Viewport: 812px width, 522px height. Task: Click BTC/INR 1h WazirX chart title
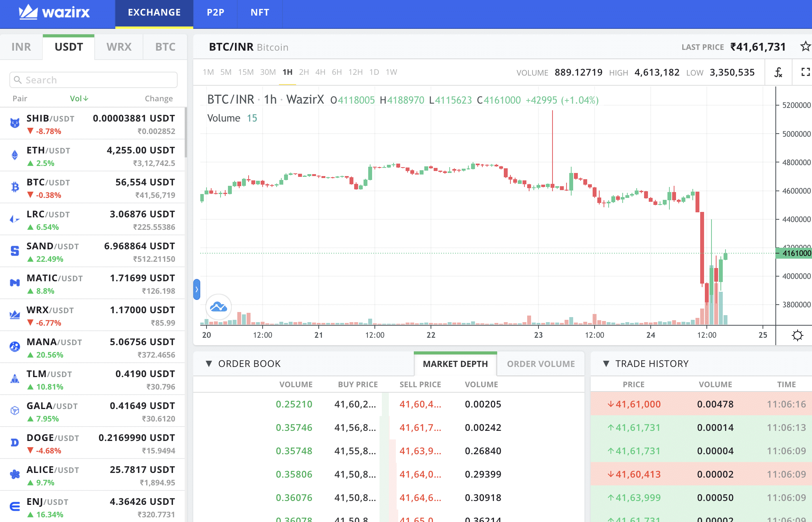click(x=265, y=100)
